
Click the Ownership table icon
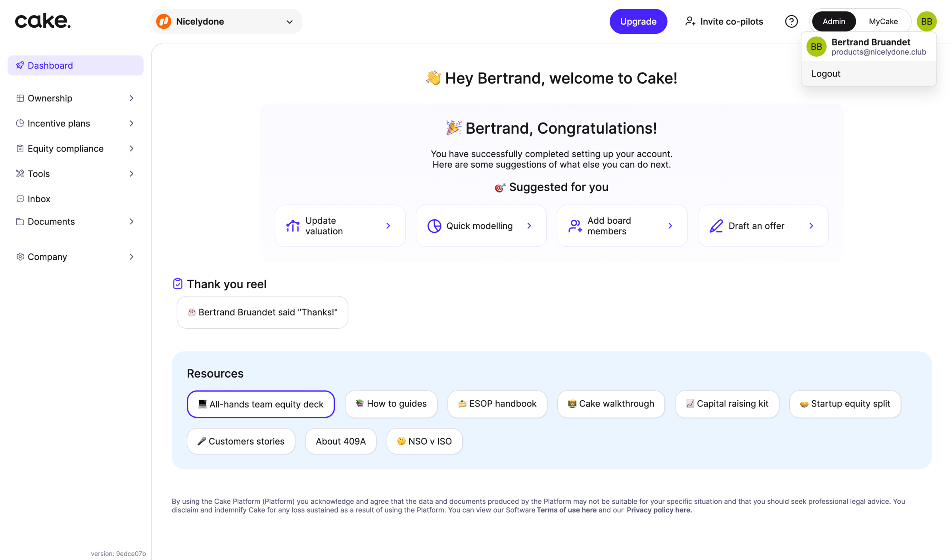(x=20, y=98)
